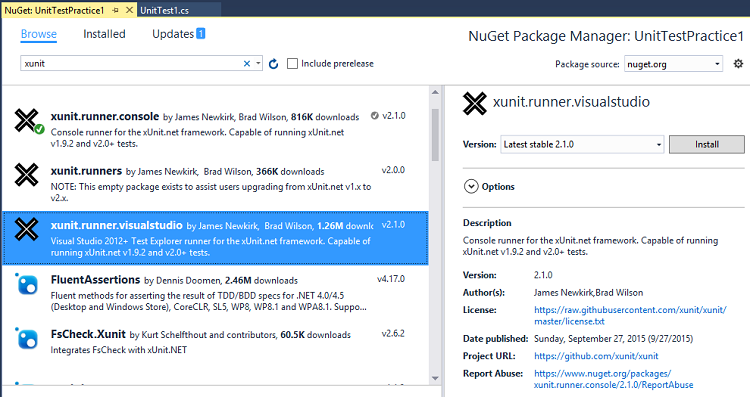
Task: Click the NuGet Package Manager: UnitTestPractice1 heading
Action: point(606,36)
